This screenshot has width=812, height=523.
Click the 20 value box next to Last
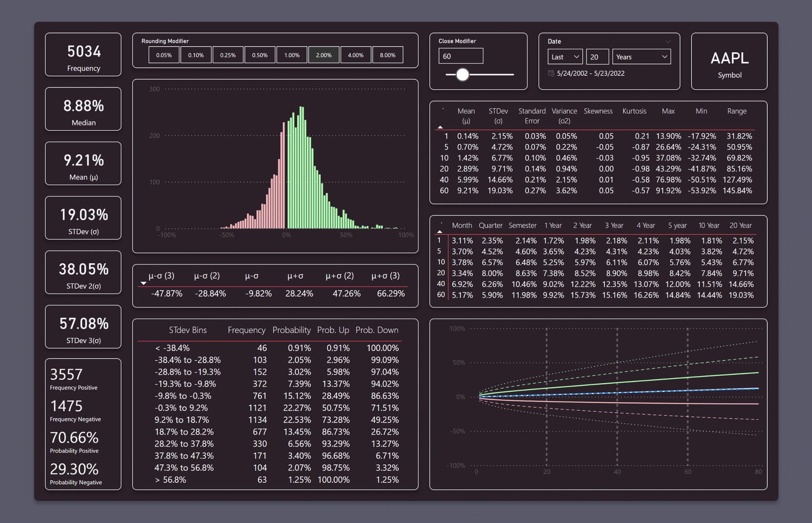coord(596,57)
